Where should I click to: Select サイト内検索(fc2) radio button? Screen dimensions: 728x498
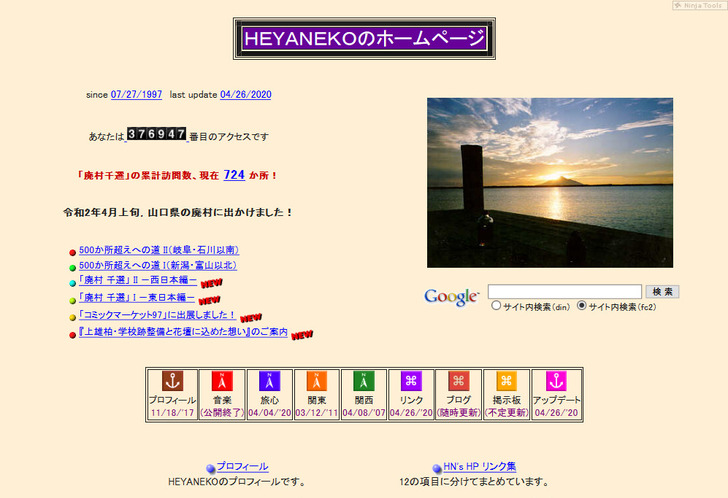click(582, 307)
